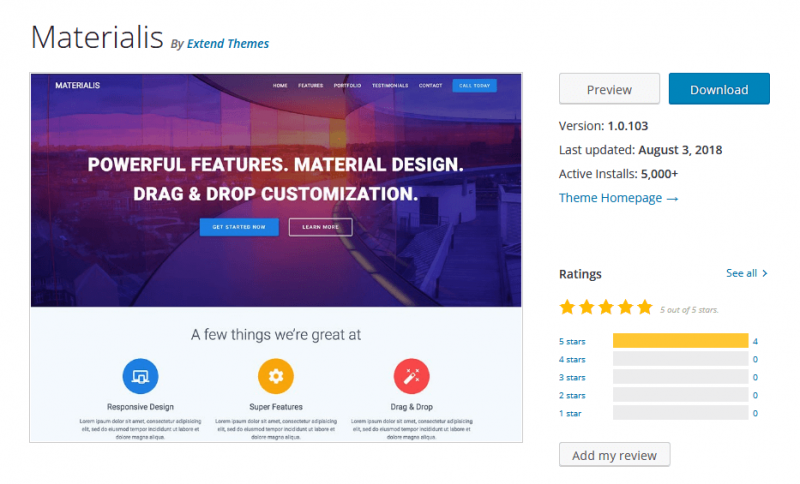The image size is (800, 484).
Task: Click the yellow 5 stars rating bar
Action: tap(681, 341)
